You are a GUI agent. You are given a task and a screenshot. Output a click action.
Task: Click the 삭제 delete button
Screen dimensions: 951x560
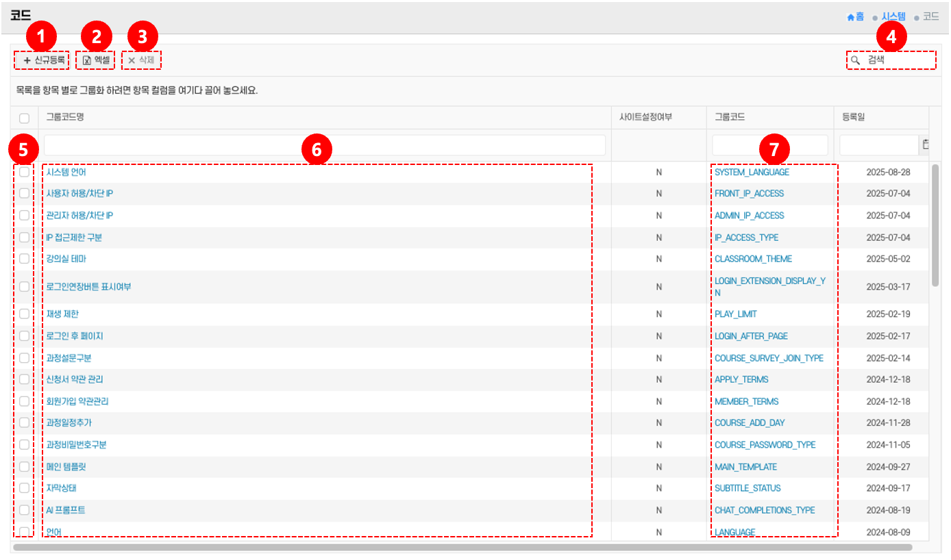coord(141,60)
